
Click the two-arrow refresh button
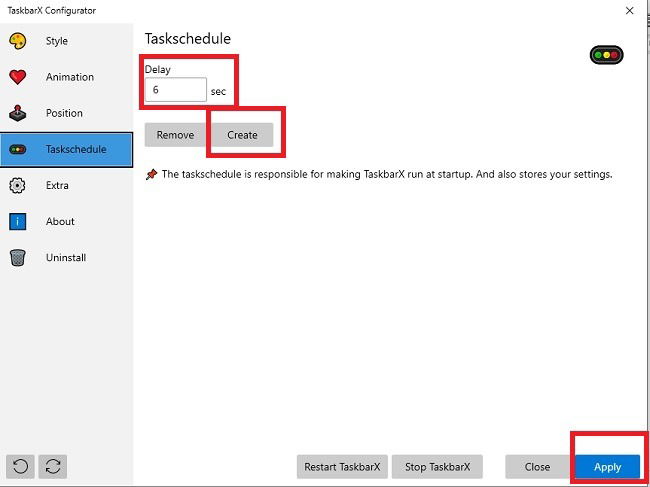coord(53,466)
